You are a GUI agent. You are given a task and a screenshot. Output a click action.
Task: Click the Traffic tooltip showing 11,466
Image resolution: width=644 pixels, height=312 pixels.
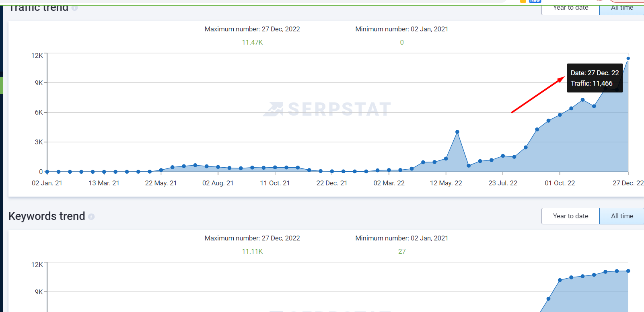pyautogui.click(x=595, y=78)
